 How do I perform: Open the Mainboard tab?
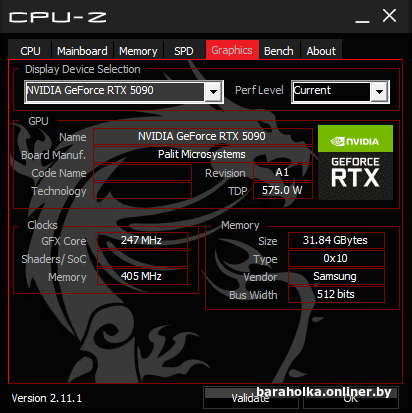[x=82, y=51]
